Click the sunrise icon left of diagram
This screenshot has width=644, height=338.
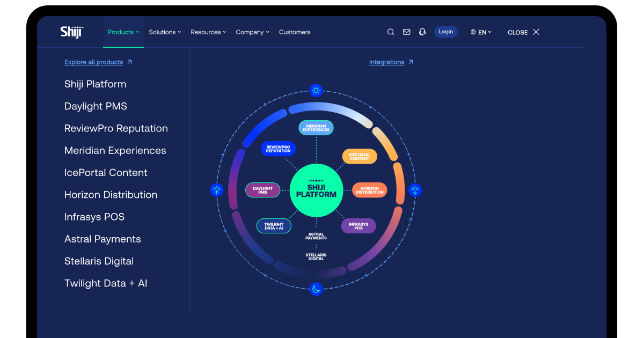coord(216,190)
